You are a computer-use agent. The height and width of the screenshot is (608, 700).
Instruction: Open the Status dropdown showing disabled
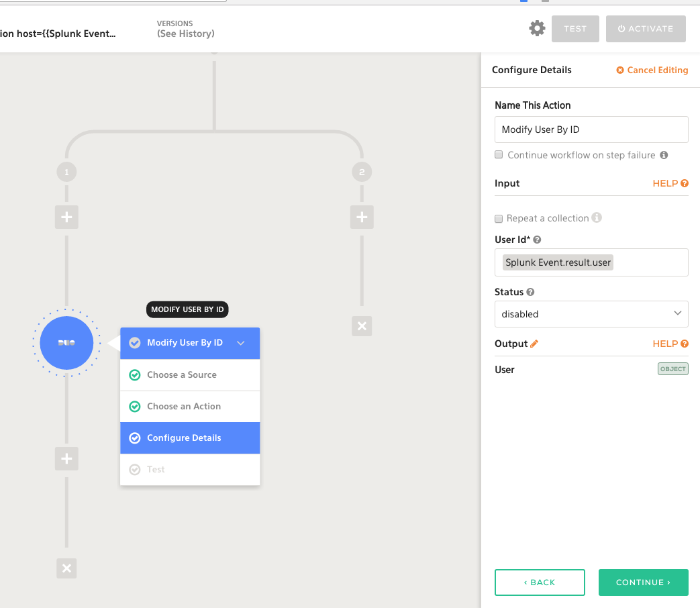pos(591,314)
